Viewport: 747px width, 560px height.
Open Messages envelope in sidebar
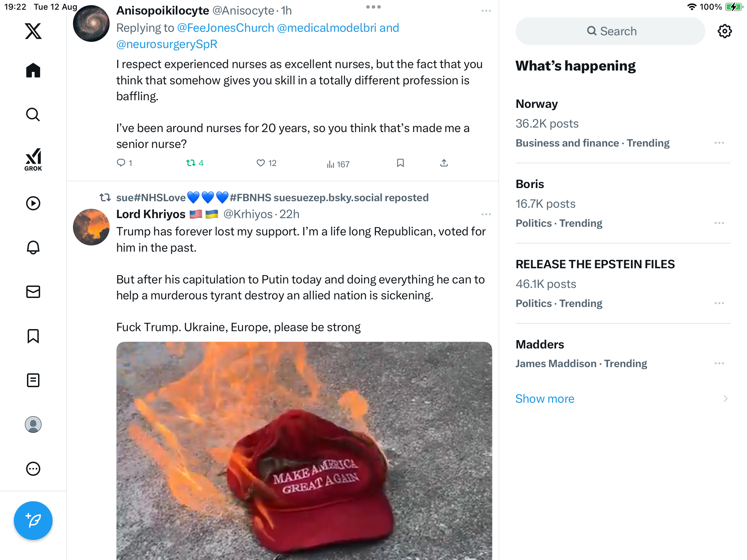pyautogui.click(x=33, y=292)
